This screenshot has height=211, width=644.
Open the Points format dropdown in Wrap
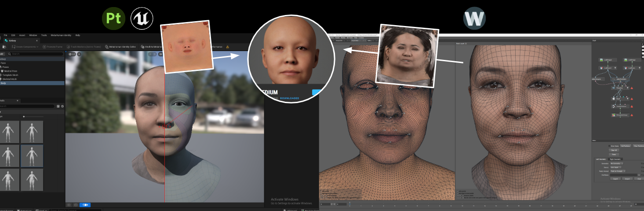coord(618,171)
